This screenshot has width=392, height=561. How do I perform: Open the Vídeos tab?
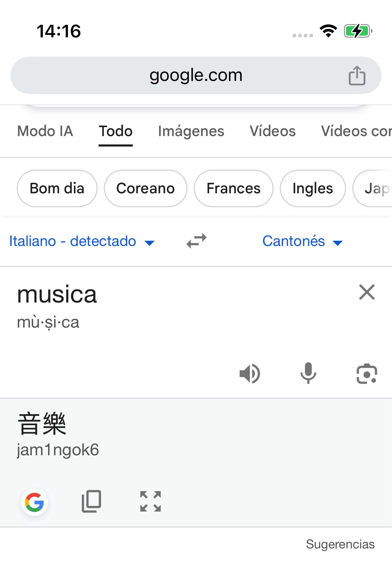click(272, 132)
